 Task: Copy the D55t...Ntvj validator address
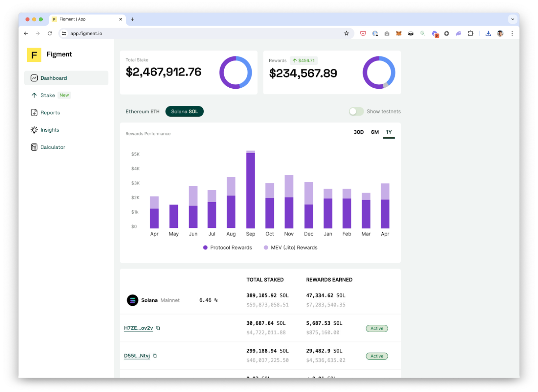(x=155, y=356)
